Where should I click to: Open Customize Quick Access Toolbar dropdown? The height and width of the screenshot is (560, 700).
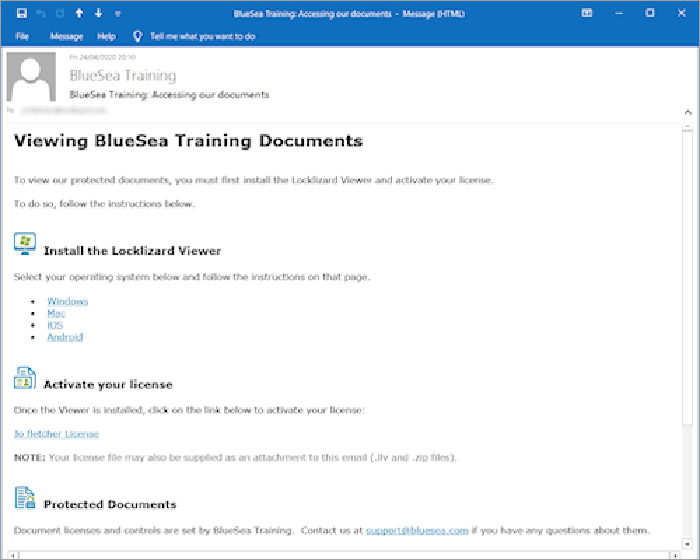[118, 14]
